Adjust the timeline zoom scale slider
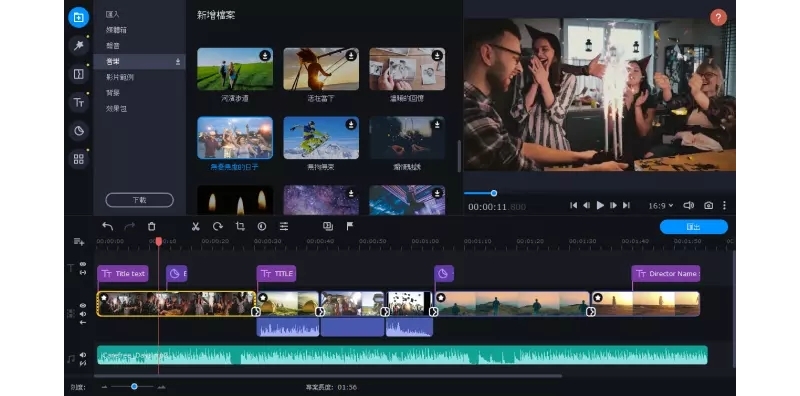This screenshot has width=800, height=396. (134, 387)
